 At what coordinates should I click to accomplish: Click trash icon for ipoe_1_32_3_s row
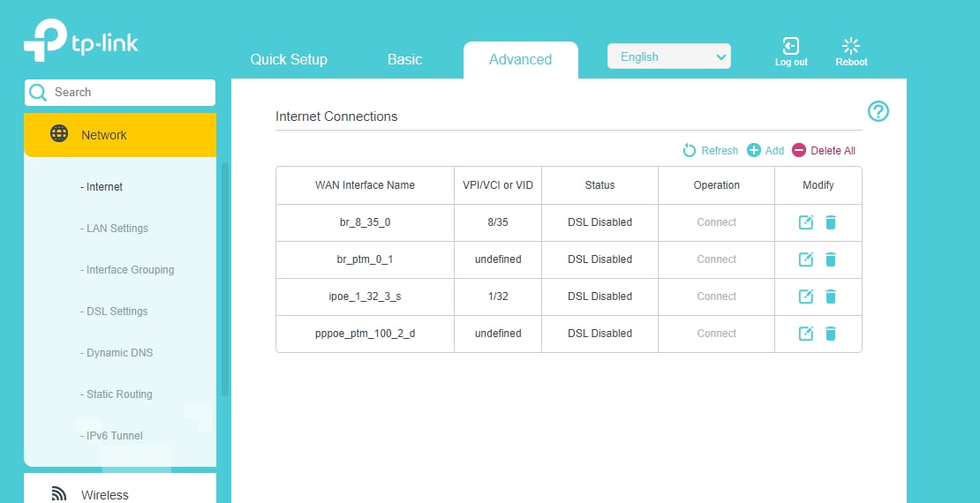point(831,297)
